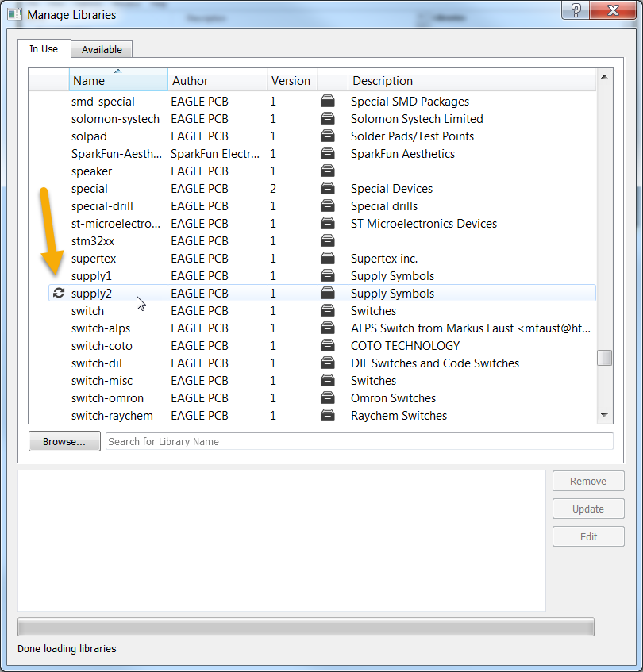Click 'ST Microelectronics Devices' description
The height and width of the screenshot is (672, 643).
click(x=424, y=224)
